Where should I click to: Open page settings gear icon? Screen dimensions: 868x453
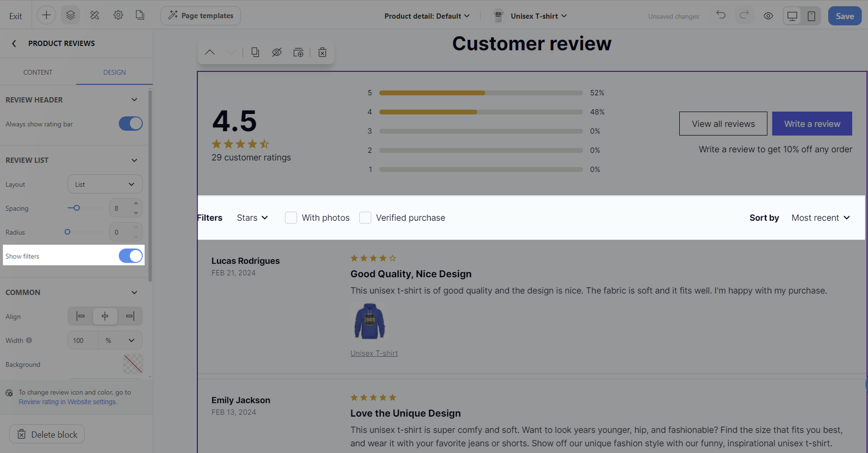click(118, 15)
